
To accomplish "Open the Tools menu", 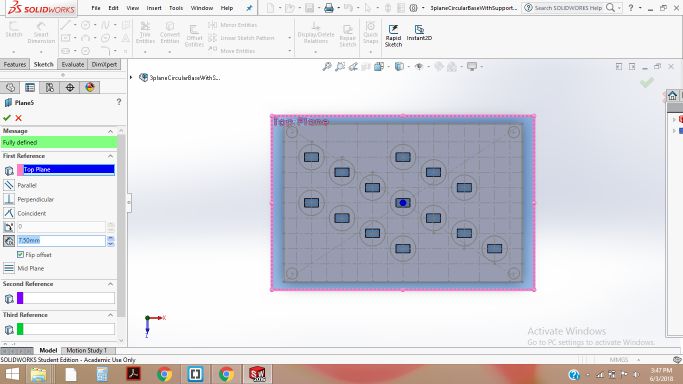I will point(176,8).
